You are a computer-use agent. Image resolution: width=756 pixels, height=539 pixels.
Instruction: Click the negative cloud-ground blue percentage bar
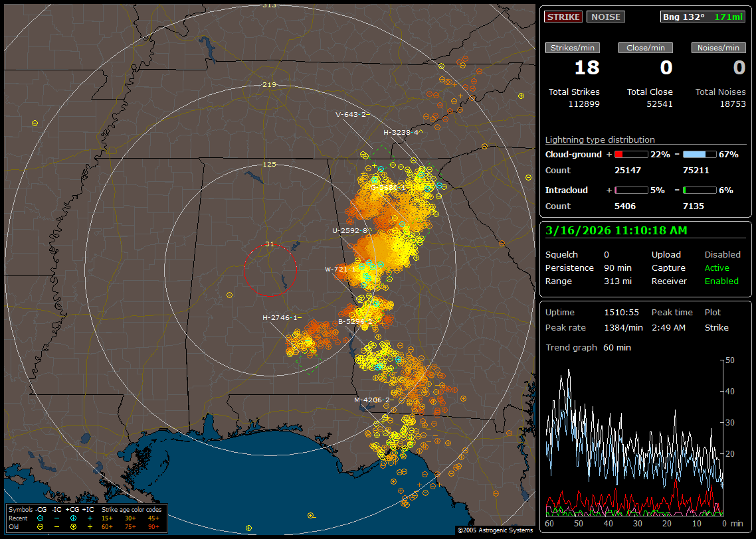699,155
